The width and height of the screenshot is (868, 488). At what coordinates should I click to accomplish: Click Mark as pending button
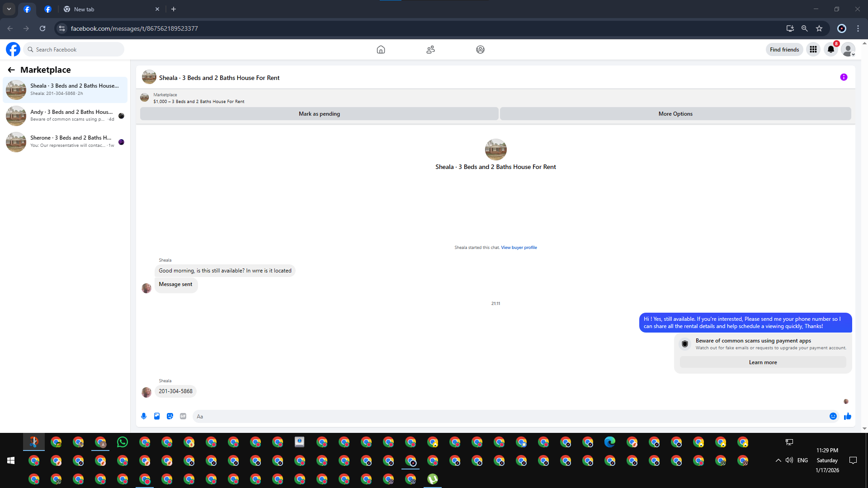[x=319, y=114]
